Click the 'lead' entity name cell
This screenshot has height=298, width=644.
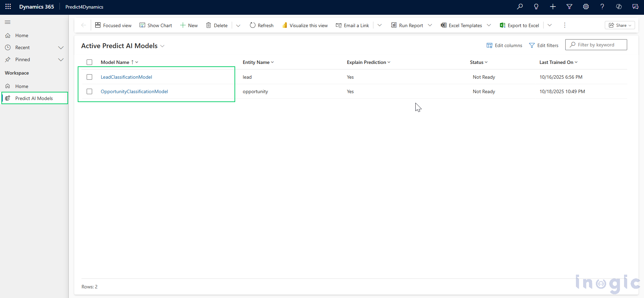tap(247, 77)
